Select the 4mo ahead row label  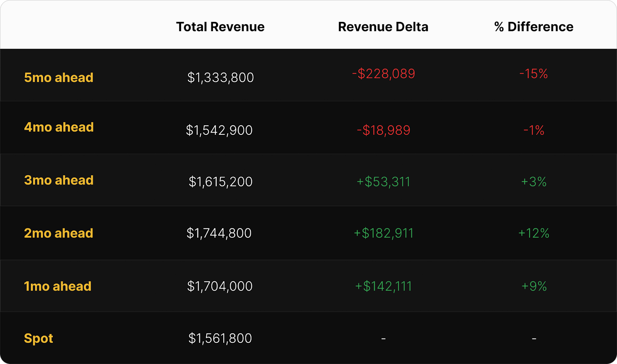pyautogui.click(x=59, y=127)
